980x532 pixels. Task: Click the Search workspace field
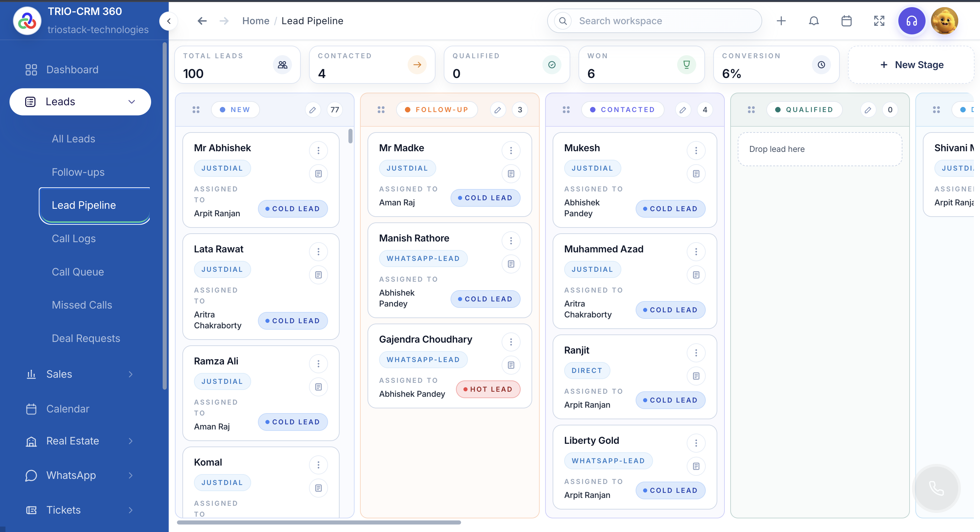click(654, 21)
